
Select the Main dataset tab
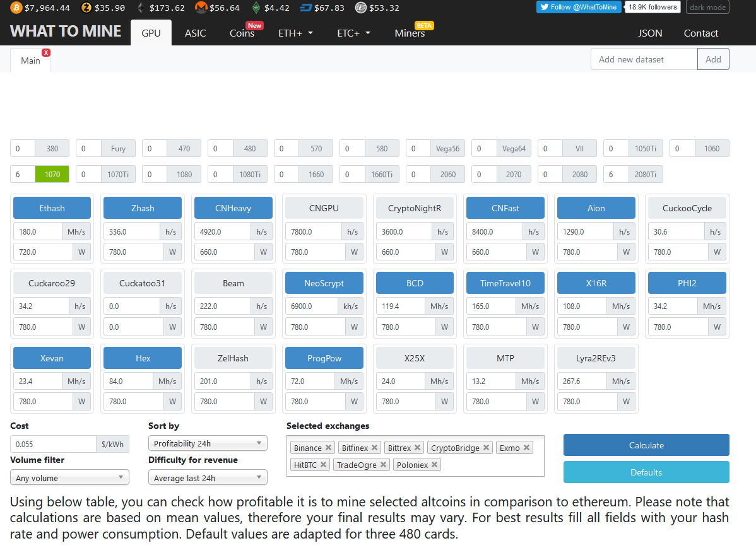click(30, 61)
